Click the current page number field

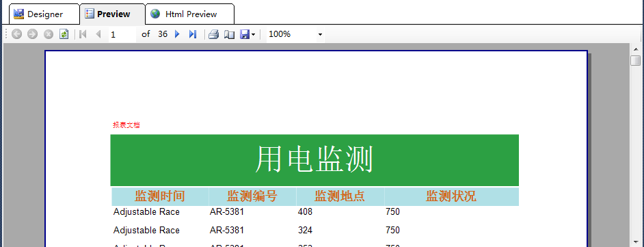122,34
